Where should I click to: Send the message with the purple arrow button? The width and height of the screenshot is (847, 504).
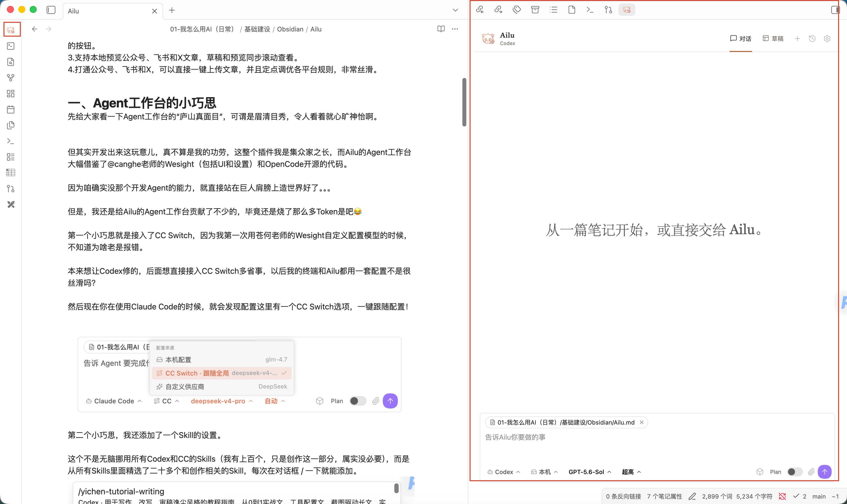(x=824, y=472)
